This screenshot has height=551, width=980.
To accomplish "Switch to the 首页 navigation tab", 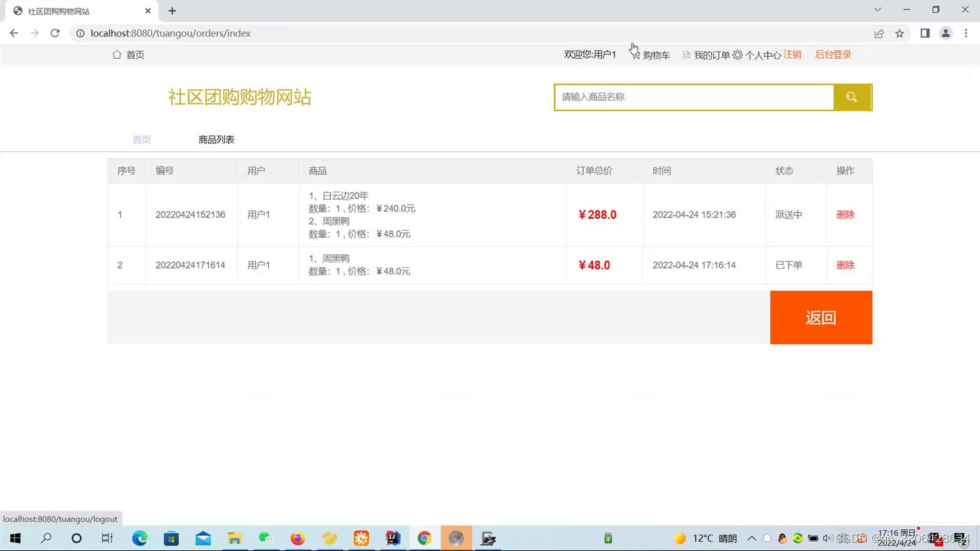I will [142, 140].
